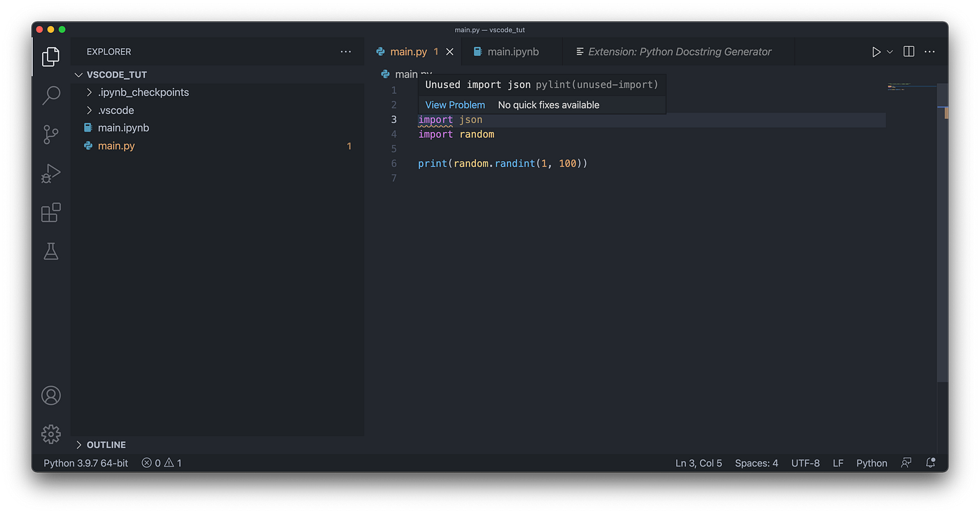The image size is (980, 514).
Task: Open the Search sidebar icon
Action: [x=50, y=95]
